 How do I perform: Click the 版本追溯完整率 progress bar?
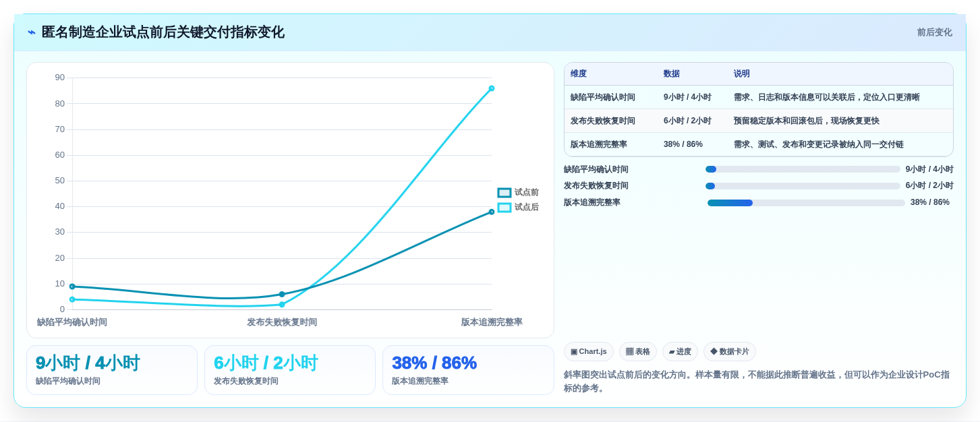coord(806,203)
